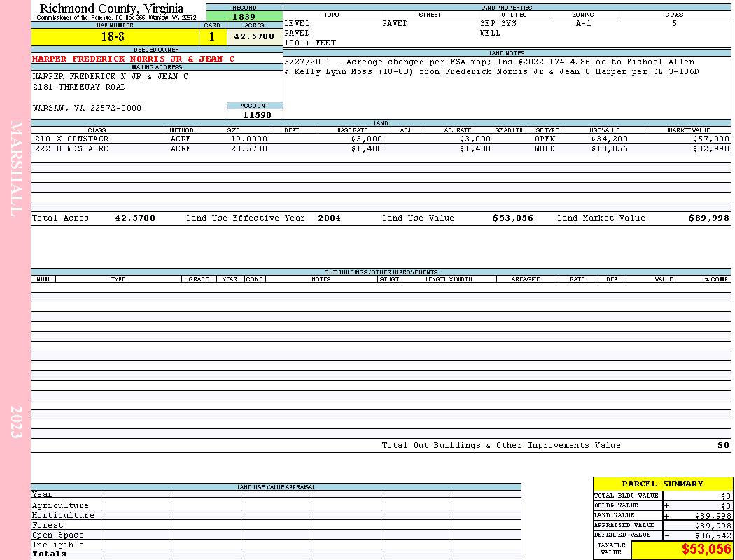Click red TAXABLE VALUE $53,056
735x560 pixels.
(x=706, y=549)
